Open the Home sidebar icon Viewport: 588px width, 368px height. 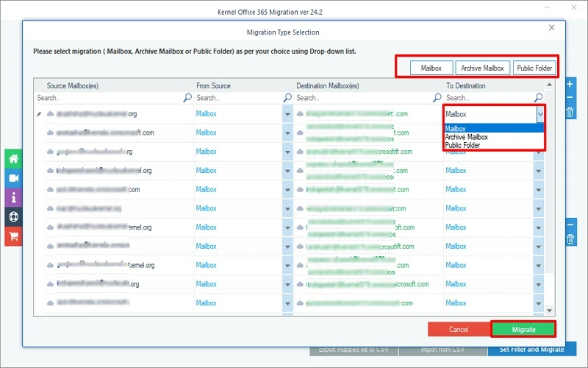click(x=13, y=159)
